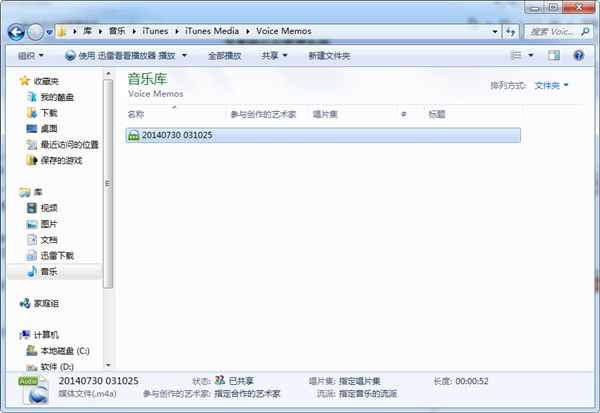This screenshot has height=413, width=600.
Task: Click the change view icon
Action: click(x=516, y=56)
